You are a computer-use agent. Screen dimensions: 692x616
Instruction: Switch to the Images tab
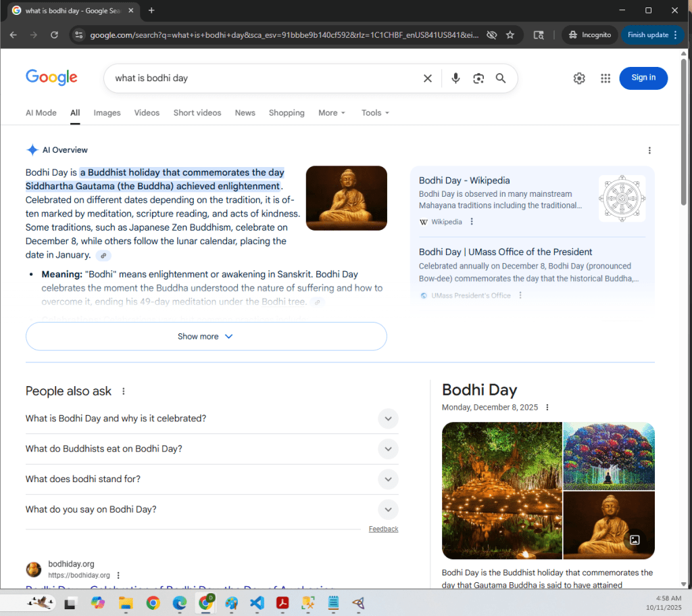(x=107, y=113)
